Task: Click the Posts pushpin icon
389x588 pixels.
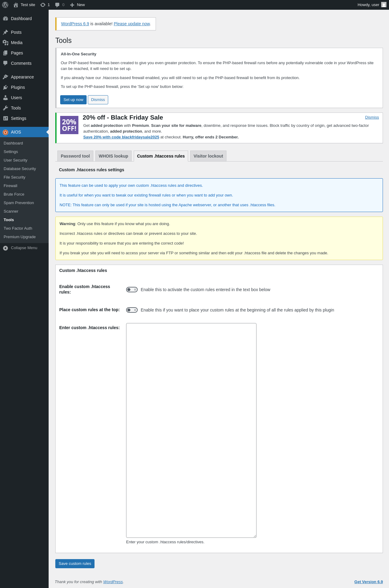Action: [x=5, y=32]
